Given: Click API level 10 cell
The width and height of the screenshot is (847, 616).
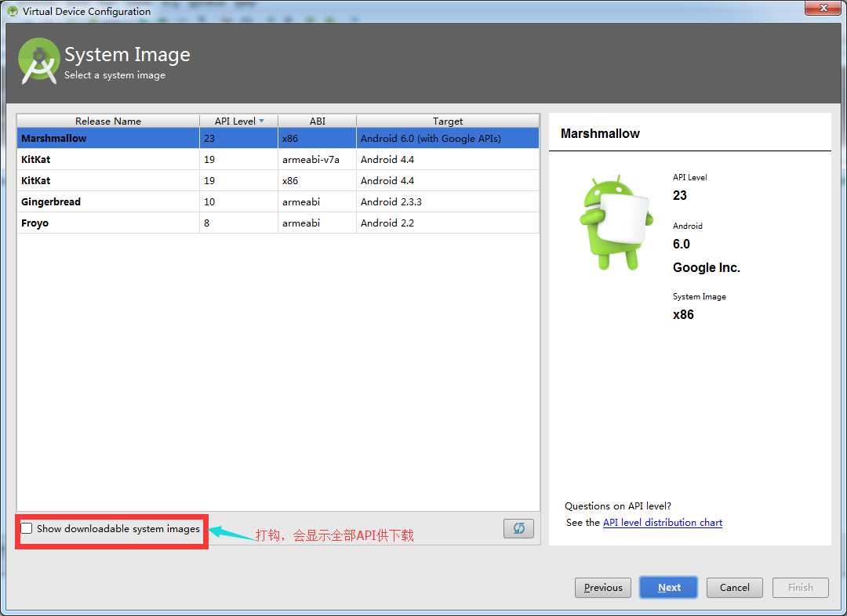Looking at the screenshot, I should (238, 202).
